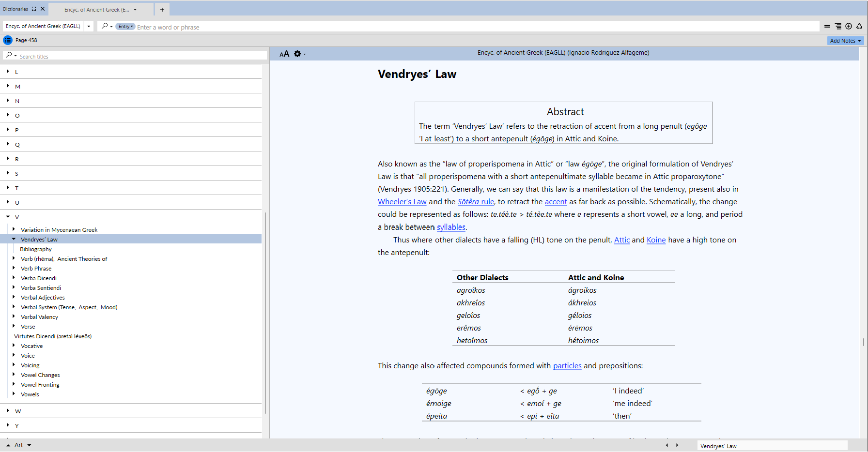Screen dimensions: 868x452
Task: Click the recycle triangle icon
Action: pos(859,27)
